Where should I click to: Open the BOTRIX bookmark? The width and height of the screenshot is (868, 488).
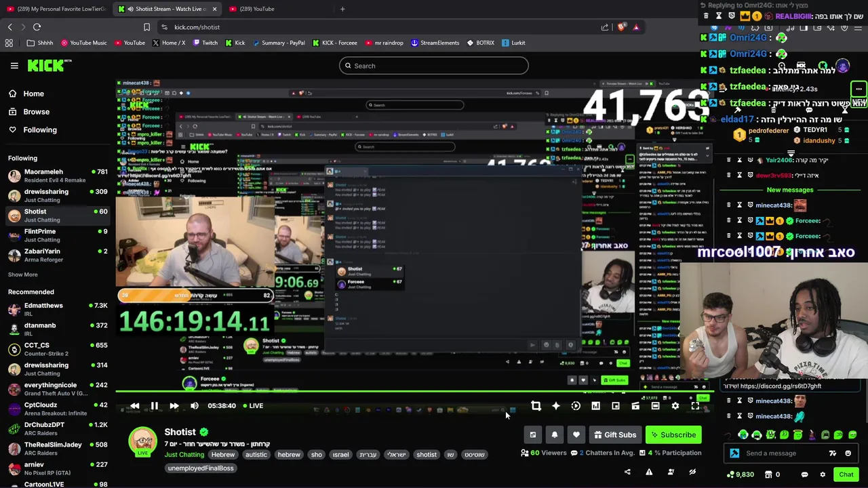click(x=481, y=43)
